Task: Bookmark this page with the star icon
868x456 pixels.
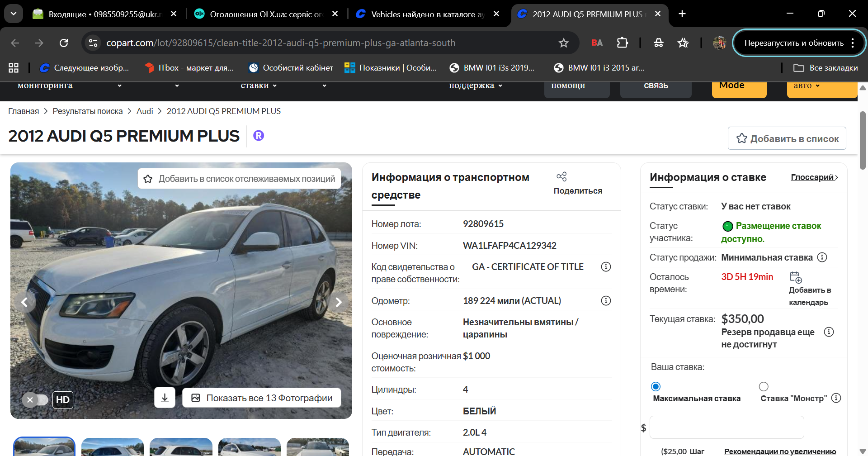Action: pos(563,43)
